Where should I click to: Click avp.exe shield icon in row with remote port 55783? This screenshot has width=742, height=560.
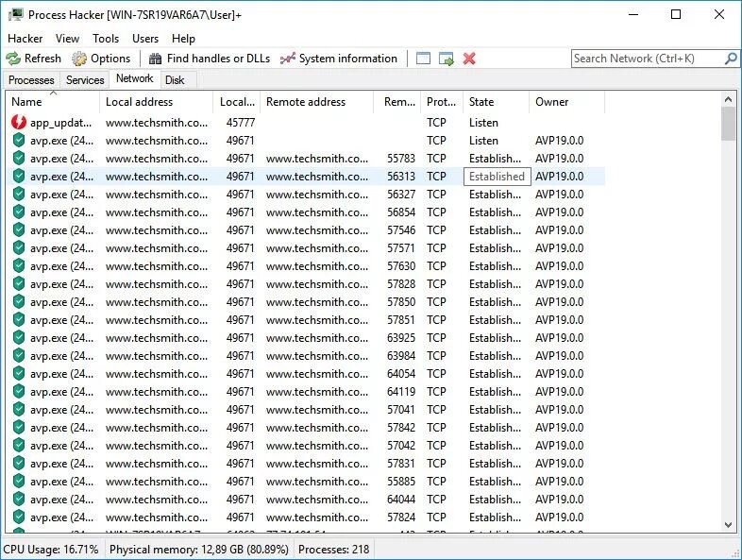click(x=19, y=158)
